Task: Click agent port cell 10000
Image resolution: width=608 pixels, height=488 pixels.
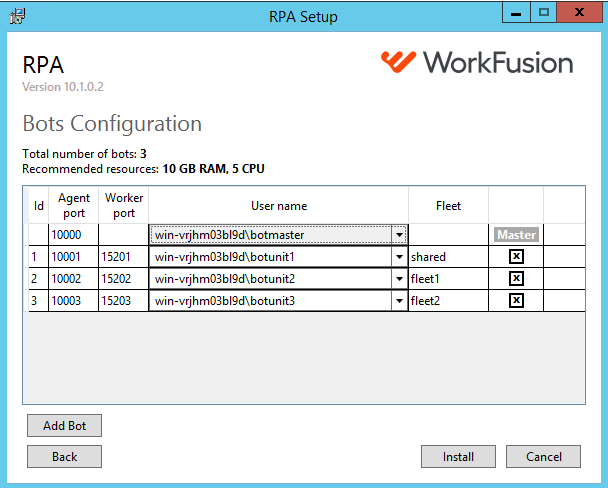Action: coord(73,235)
